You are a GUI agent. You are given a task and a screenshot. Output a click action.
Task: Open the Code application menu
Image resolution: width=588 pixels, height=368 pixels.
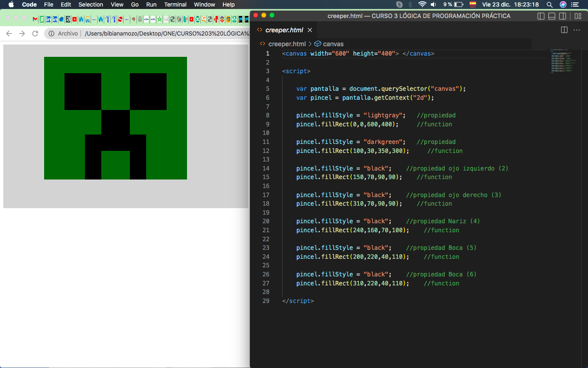click(x=29, y=4)
